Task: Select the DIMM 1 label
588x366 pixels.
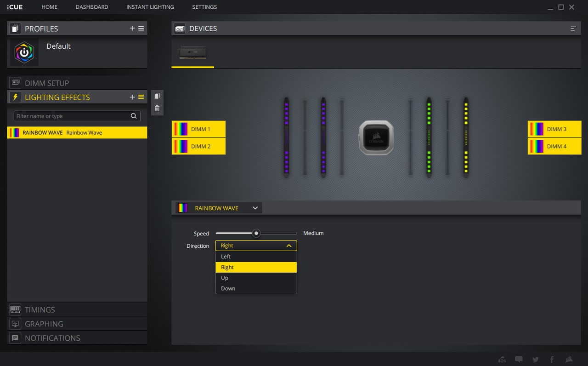Action: tap(198, 129)
